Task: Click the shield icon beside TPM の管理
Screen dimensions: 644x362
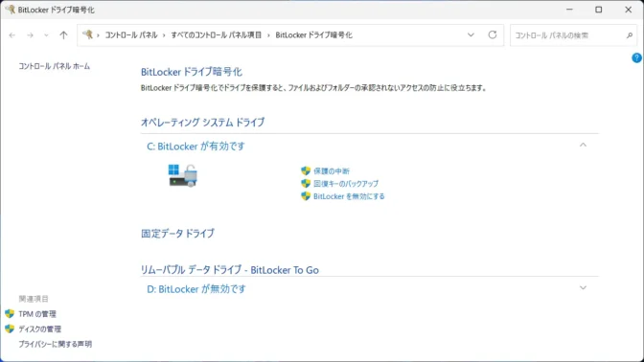Action: (10, 314)
